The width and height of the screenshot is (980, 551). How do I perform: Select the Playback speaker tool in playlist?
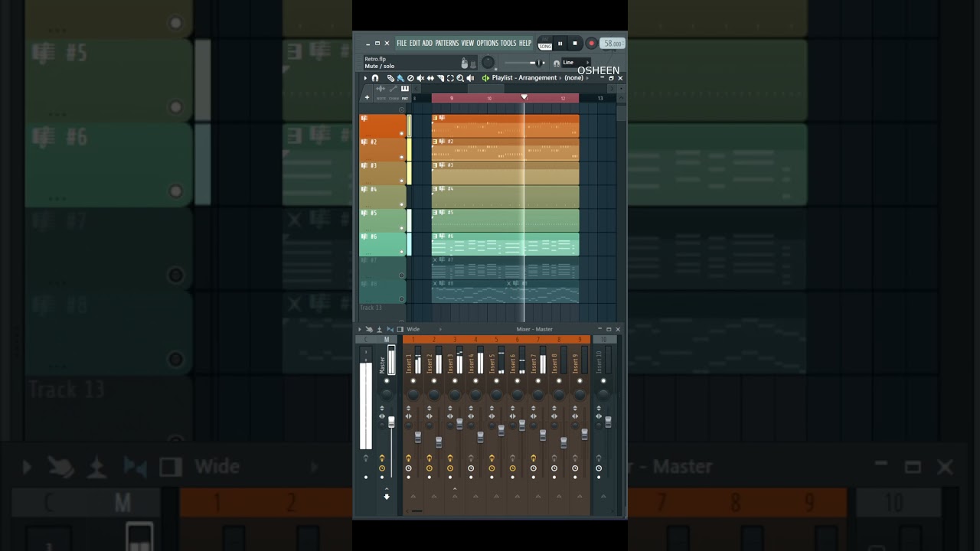pos(470,78)
